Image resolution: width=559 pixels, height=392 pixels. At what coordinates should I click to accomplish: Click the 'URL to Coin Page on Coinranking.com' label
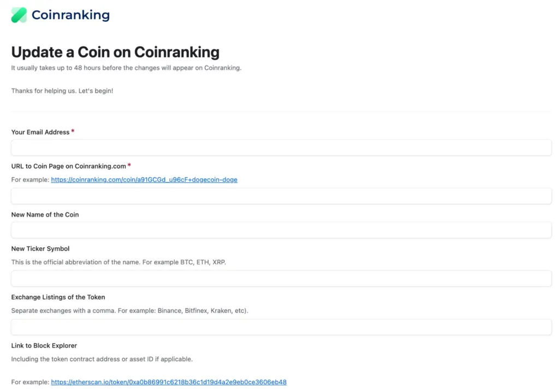click(68, 166)
